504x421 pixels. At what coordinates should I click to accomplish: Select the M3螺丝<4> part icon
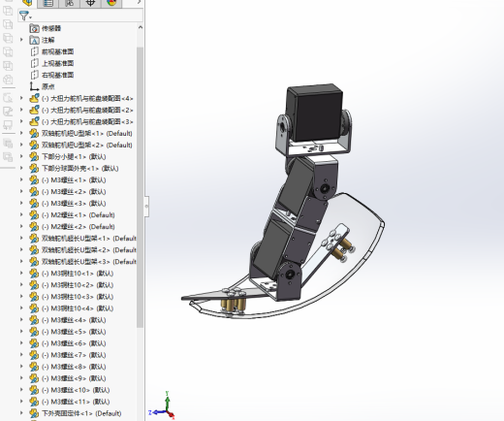34,320
